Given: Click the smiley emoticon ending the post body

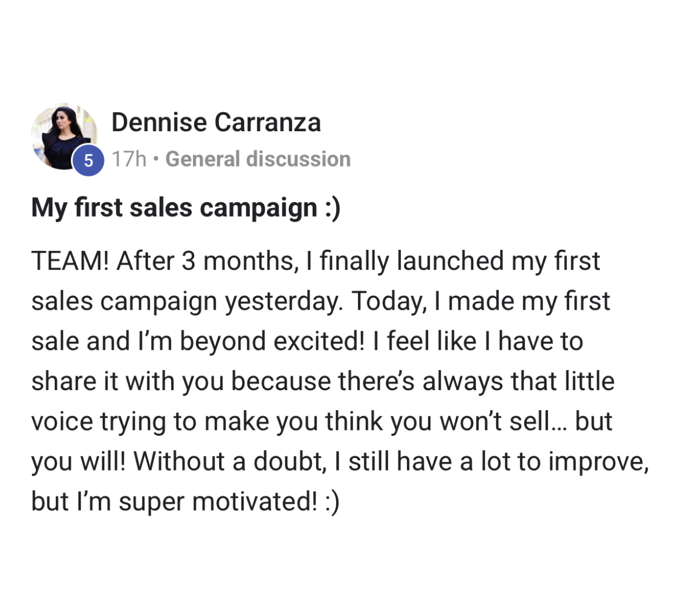Looking at the screenshot, I should [x=331, y=502].
